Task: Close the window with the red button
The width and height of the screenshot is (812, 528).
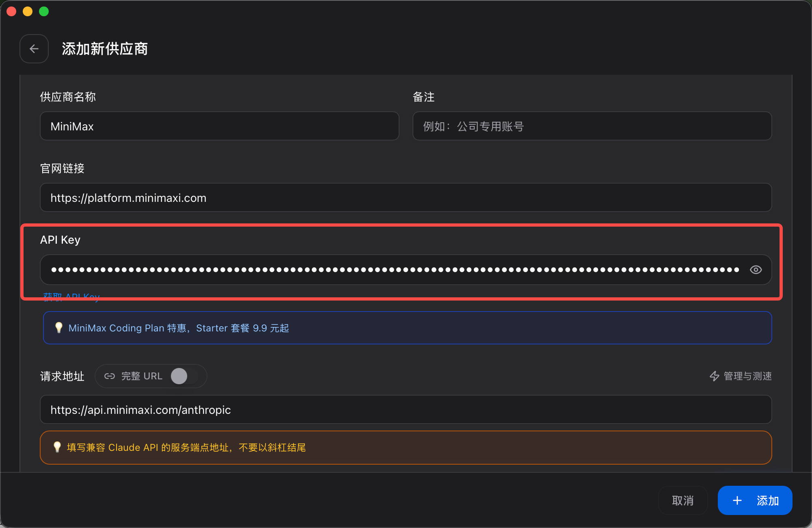Action: pyautogui.click(x=11, y=11)
